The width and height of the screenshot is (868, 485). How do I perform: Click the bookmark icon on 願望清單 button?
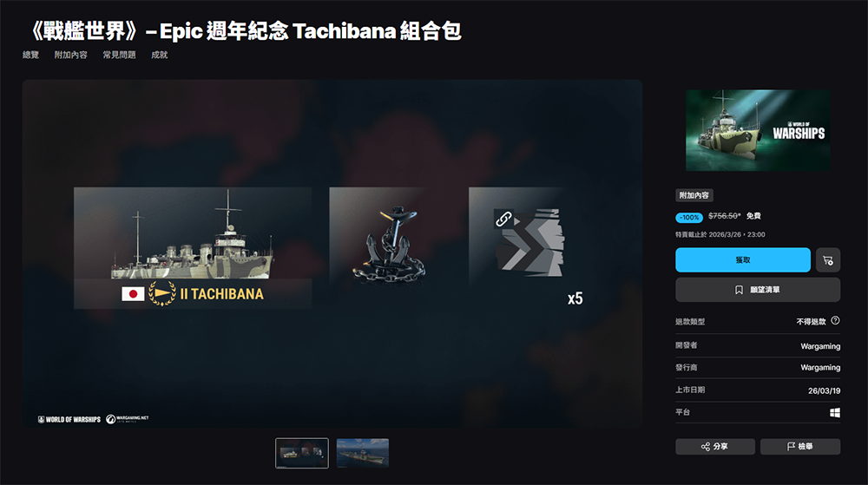739,290
